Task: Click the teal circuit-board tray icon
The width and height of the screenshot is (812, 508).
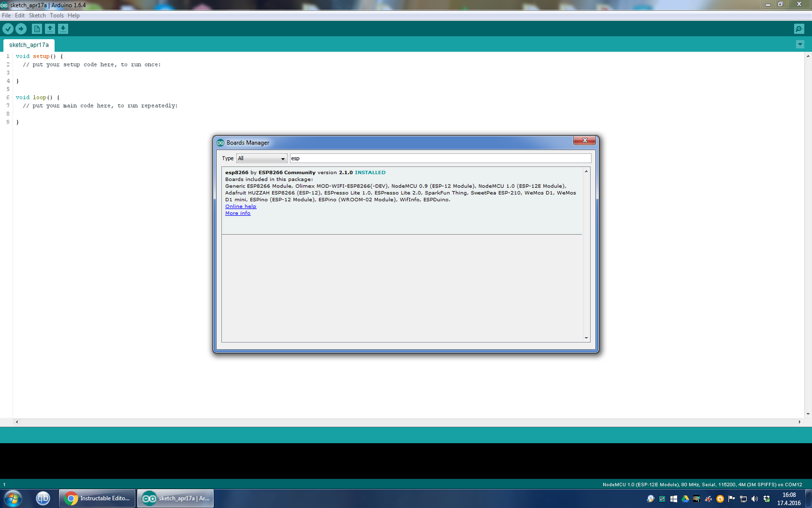Action: tap(662, 499)
